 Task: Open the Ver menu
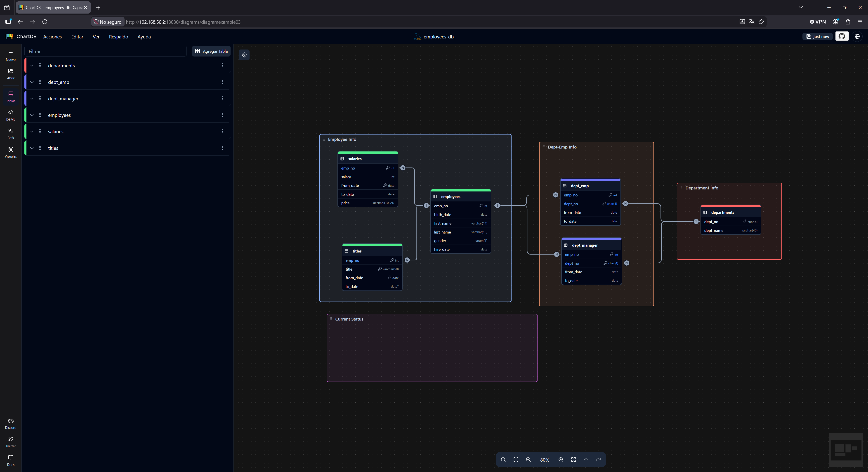(96, 37)
